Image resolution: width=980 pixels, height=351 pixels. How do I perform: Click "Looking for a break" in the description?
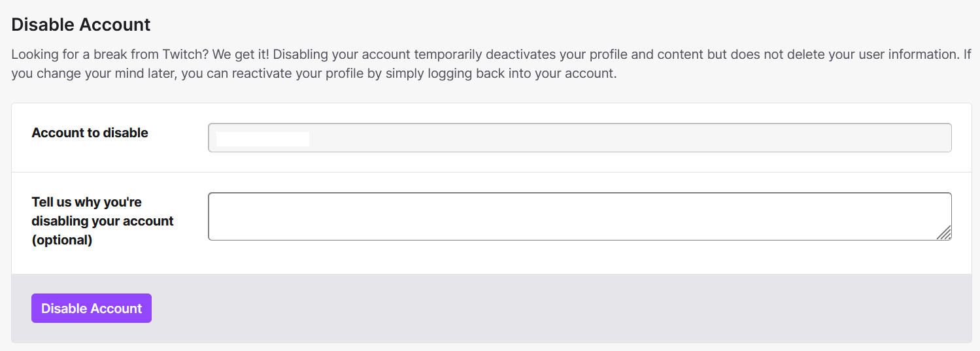65,54
